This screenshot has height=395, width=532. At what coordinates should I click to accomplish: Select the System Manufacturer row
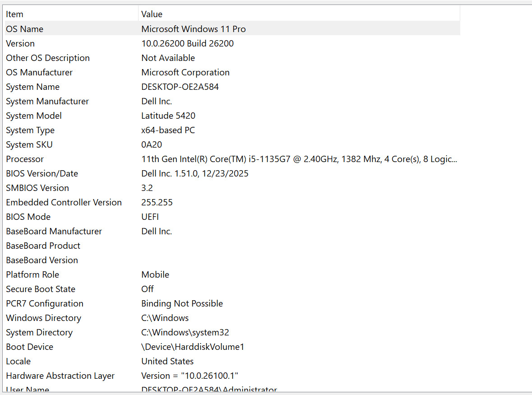click(x=47, y=101)
